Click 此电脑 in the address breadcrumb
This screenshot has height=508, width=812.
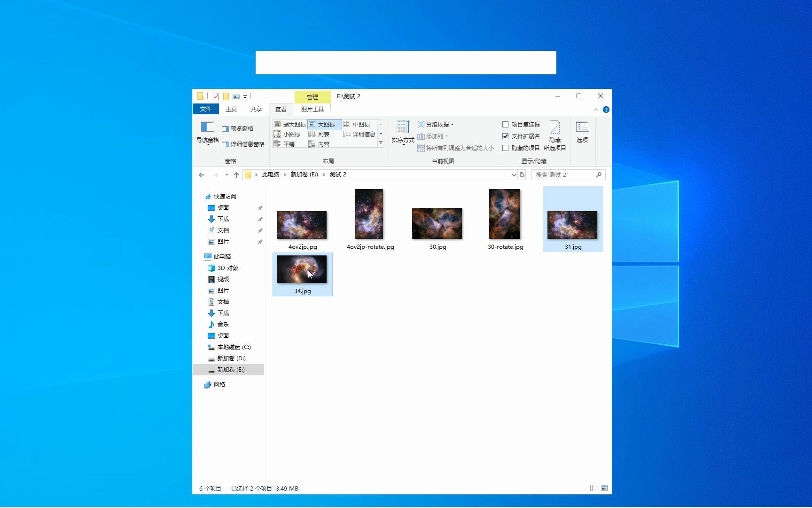pyautogui.click(x=271, y=175)
